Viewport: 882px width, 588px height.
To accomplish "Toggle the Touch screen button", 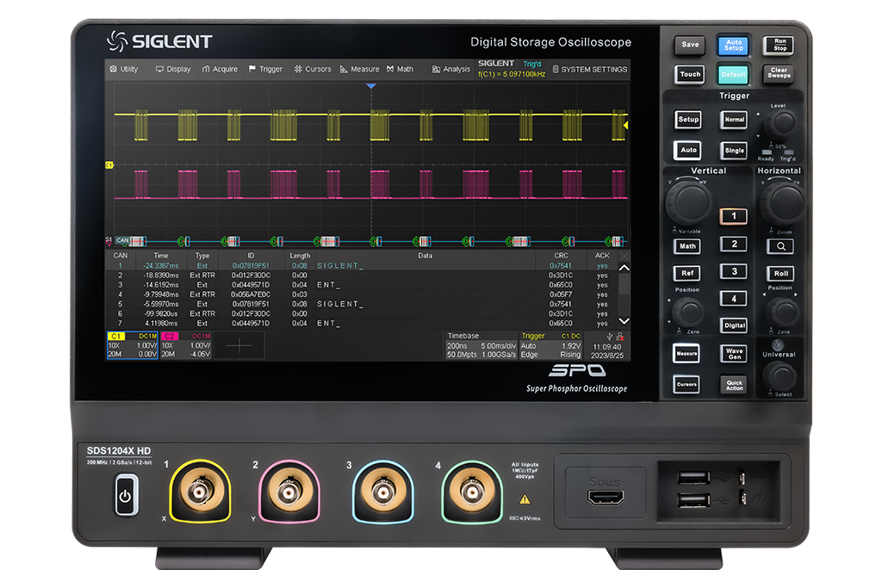I will click(x=690, y=75).
